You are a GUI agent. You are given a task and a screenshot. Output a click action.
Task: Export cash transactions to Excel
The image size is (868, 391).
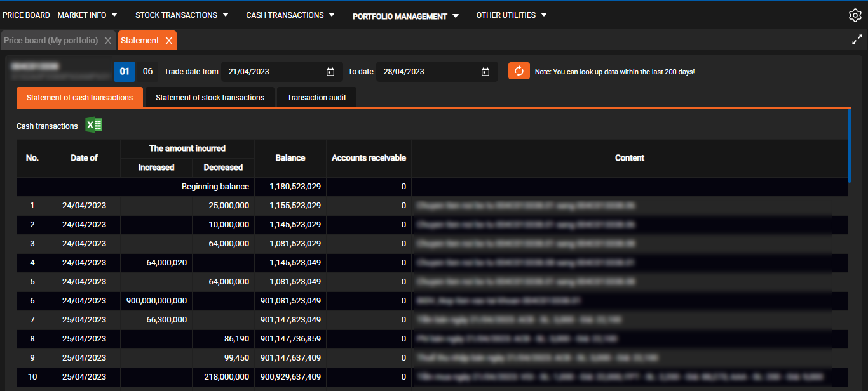pos(94,125)
